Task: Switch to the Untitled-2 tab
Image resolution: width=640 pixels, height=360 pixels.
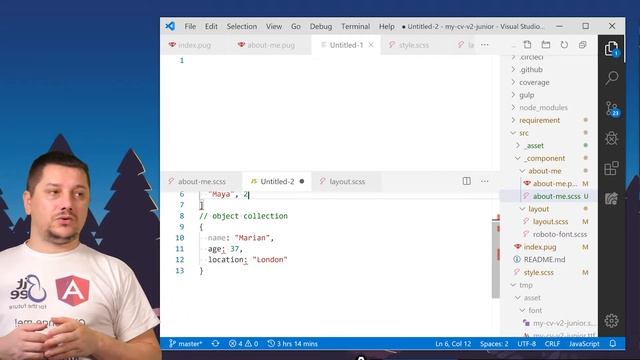Action: click(x=277, y=181)
